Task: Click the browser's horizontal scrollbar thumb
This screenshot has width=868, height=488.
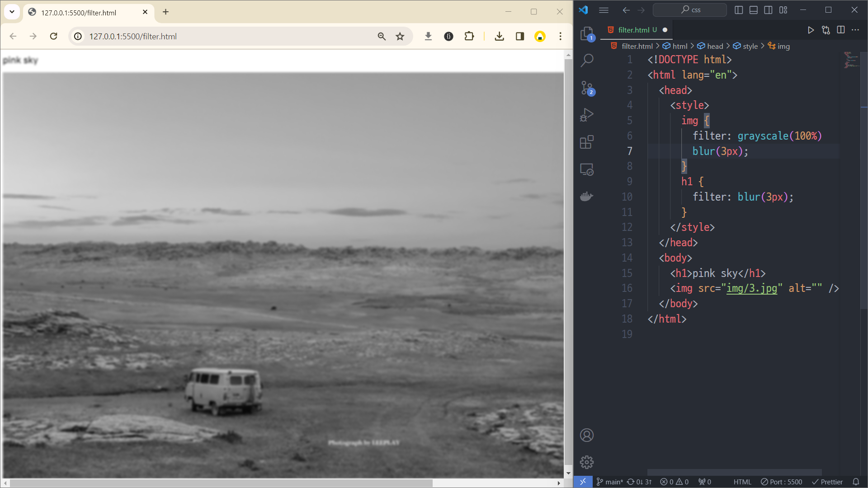Action: pos(221,483)
